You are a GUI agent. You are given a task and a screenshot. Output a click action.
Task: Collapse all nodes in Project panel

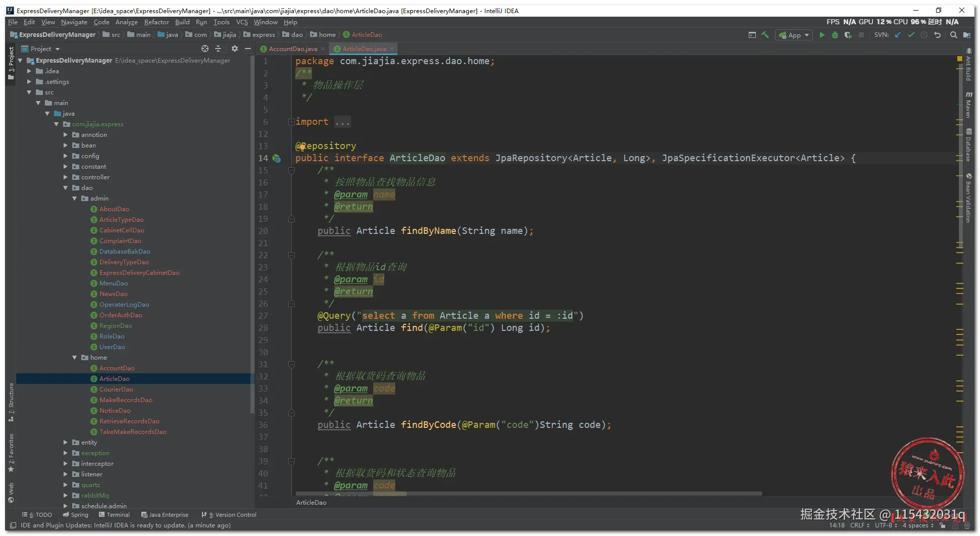click(x=218, y=48)
